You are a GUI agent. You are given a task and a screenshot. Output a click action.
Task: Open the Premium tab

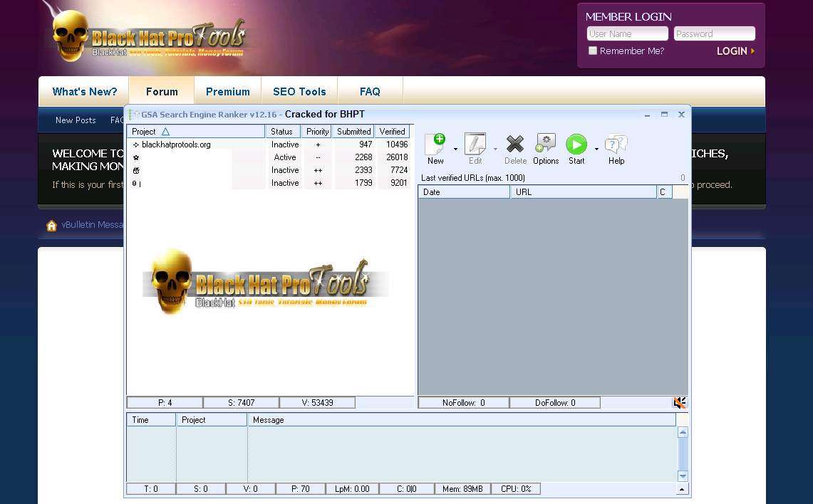(x=227, y=92)
